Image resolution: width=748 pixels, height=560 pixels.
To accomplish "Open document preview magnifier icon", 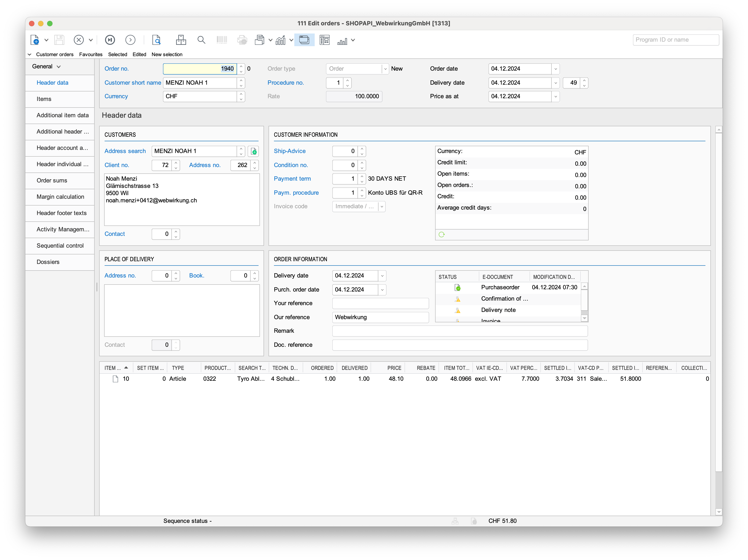I will pos(156,40).
